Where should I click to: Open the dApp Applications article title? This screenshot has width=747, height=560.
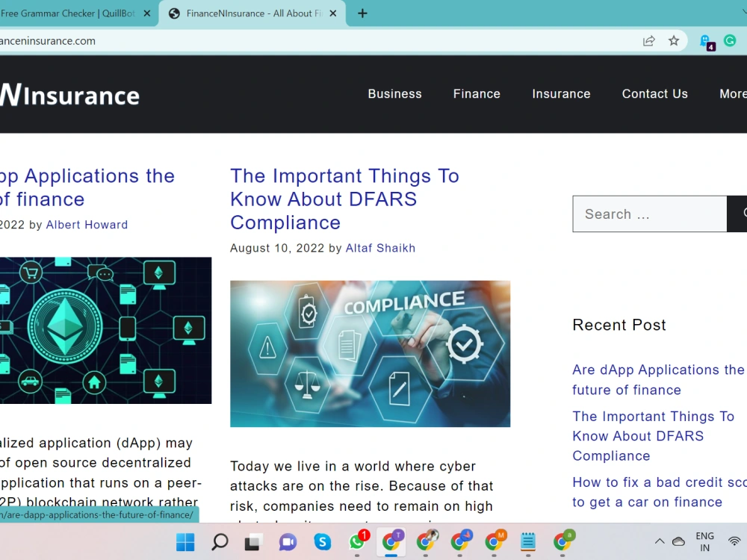pyautogui.click(x=87, y=187)
